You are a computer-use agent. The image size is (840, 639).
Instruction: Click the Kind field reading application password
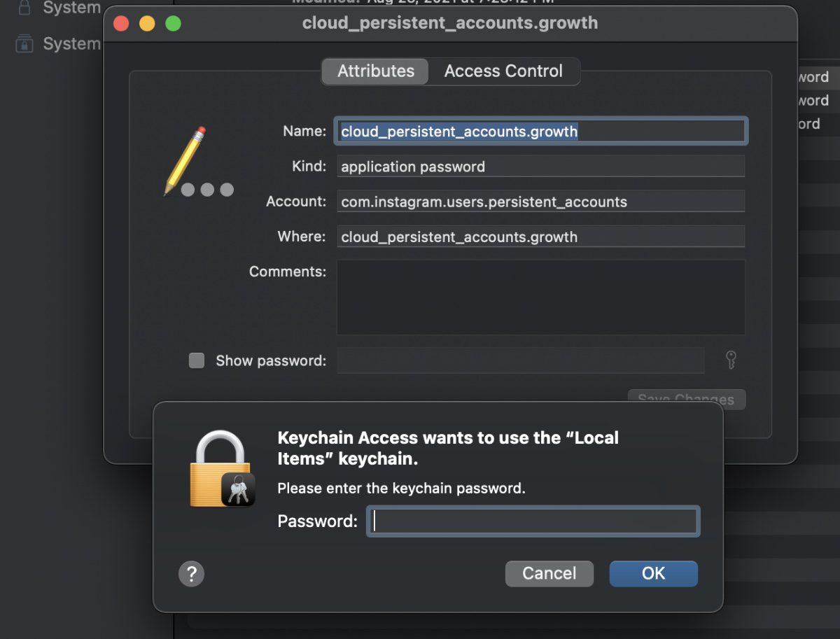[x=540, y=167]
